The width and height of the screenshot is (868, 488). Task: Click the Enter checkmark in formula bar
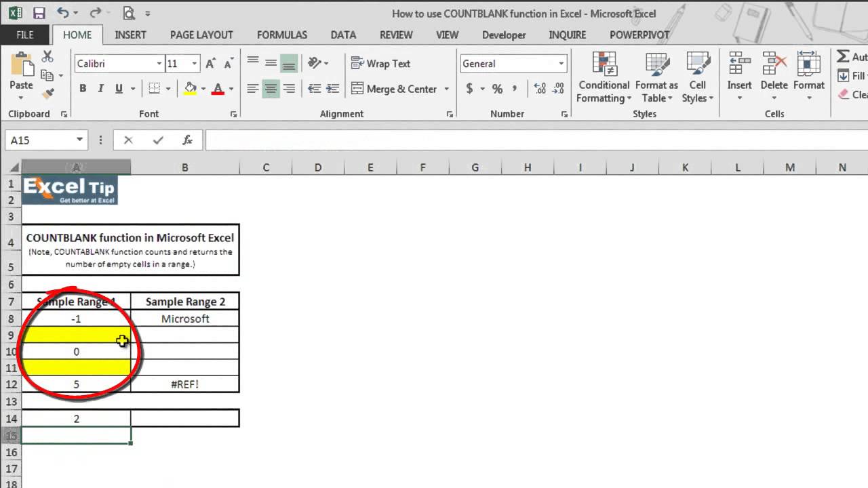click(158, 140)
